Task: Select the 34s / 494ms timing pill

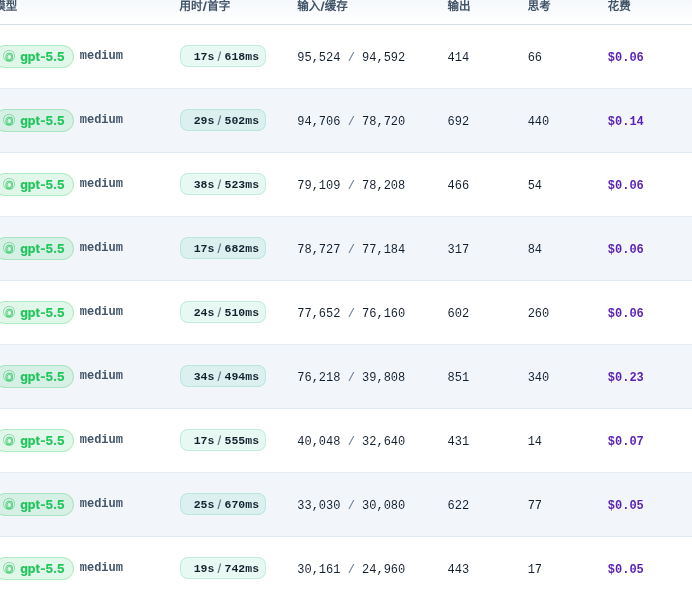Action: click(x=223, y=376)
